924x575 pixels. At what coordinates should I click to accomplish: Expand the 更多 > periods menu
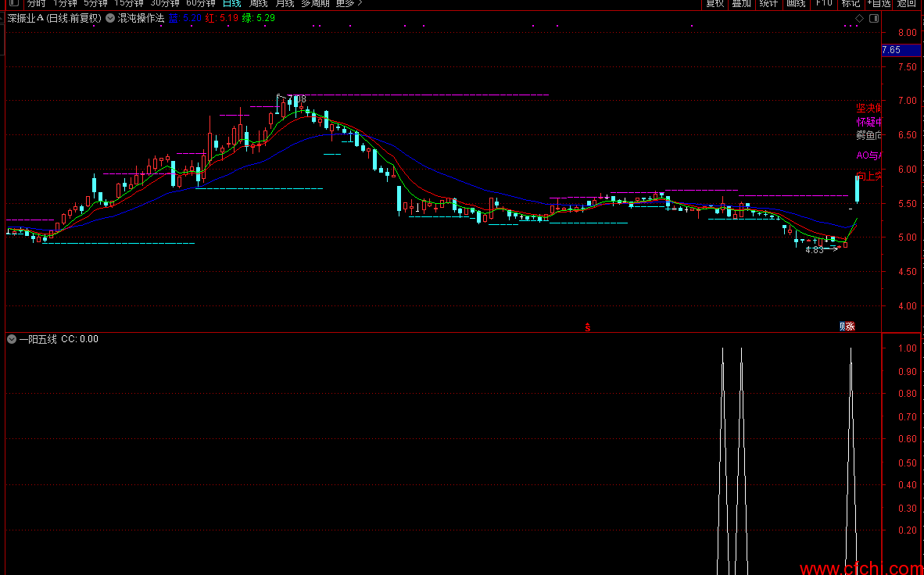(349, 3)
